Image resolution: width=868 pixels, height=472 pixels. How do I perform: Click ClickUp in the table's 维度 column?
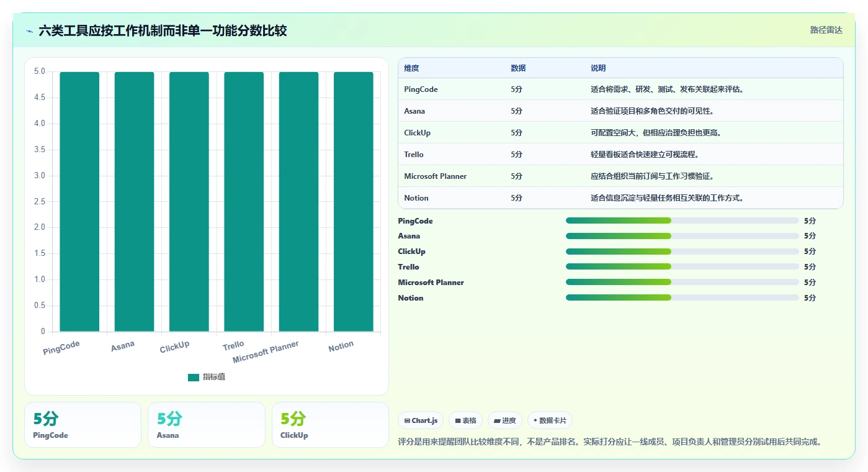click(417, 133)
